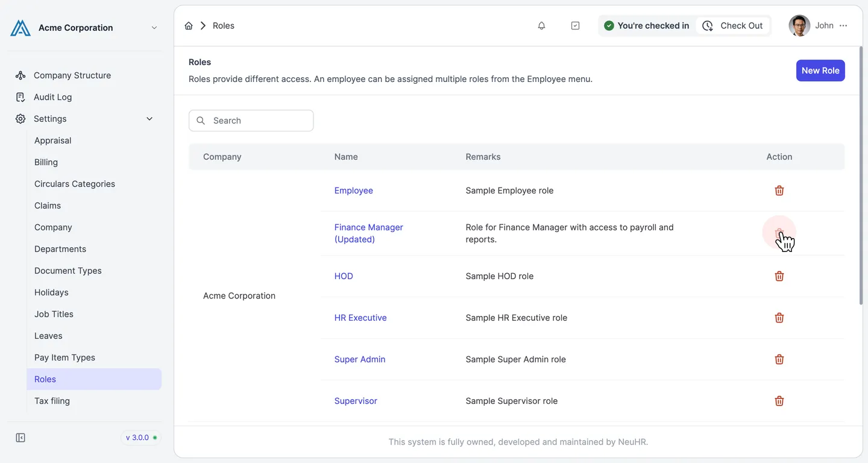Delete the Finance Manager role
868x463 pixels.
pyautogui.click(x=779, y=233)
